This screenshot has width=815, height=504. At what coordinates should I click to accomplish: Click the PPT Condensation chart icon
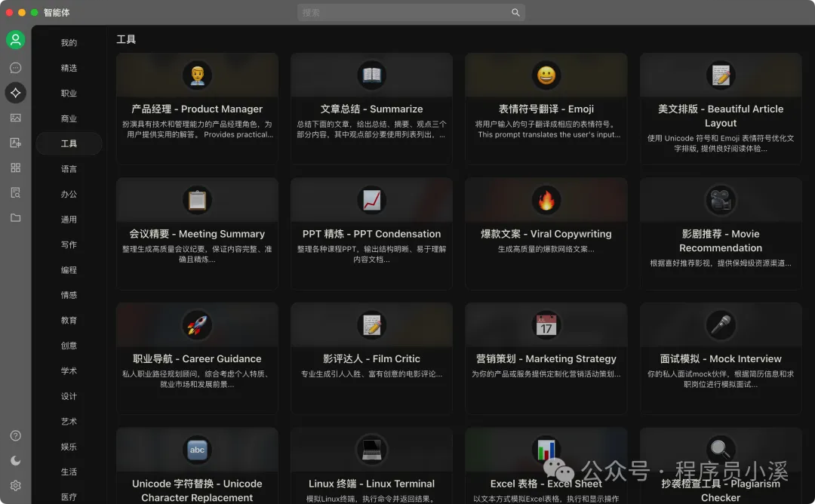pos(371,200)
